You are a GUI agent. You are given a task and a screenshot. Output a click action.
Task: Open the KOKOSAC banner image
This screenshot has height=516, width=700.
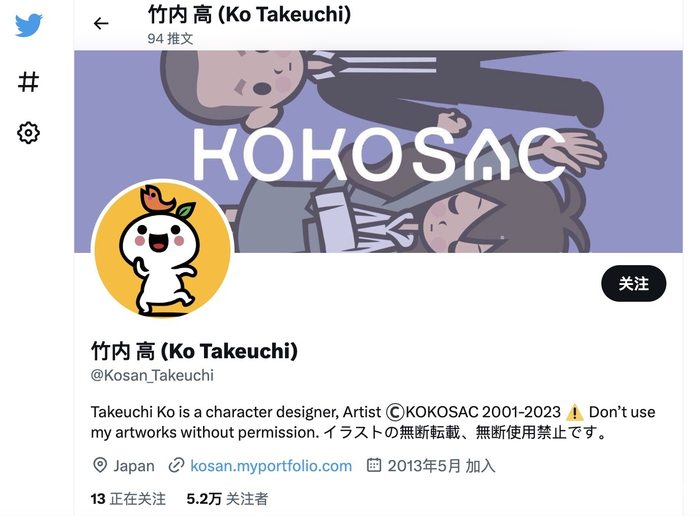tap(379, 151)
